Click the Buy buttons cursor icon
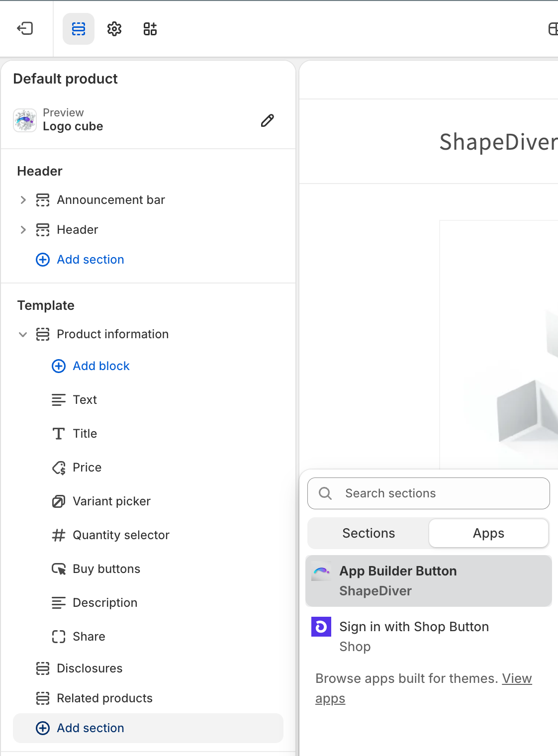The width and height of the screenshot is (558, 756). (59, 569)
